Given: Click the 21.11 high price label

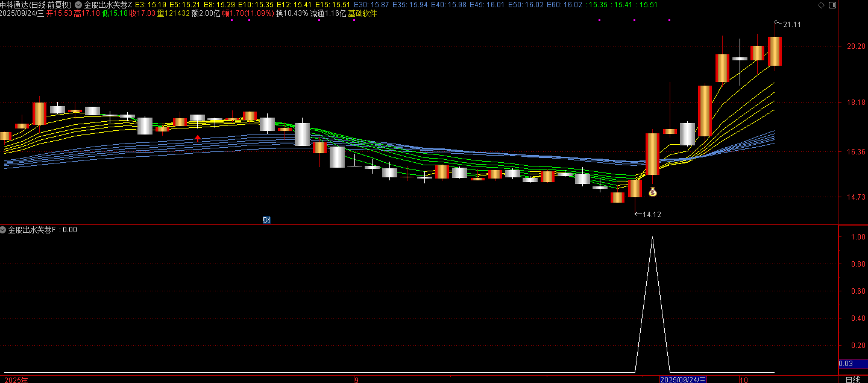Looking at the screenshot, I should [791, 25].
